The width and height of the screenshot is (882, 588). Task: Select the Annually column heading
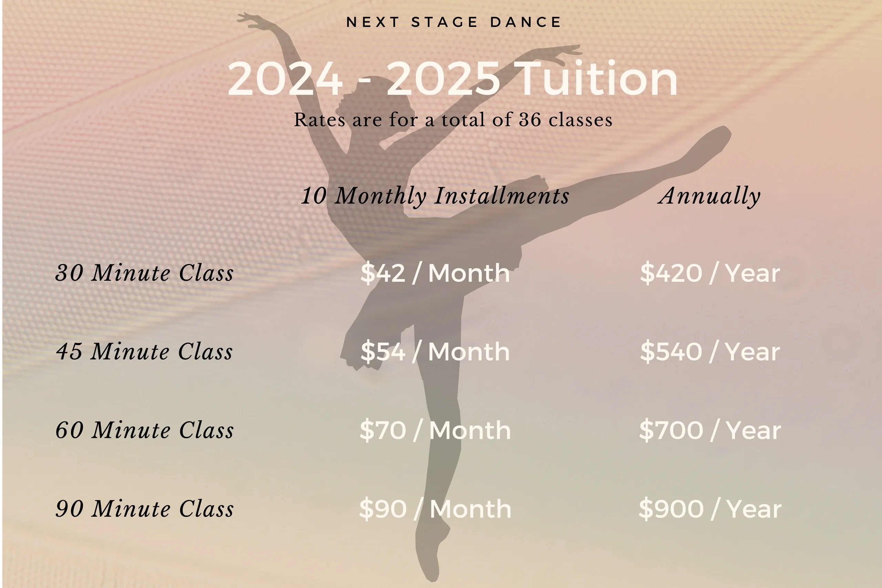709,196
